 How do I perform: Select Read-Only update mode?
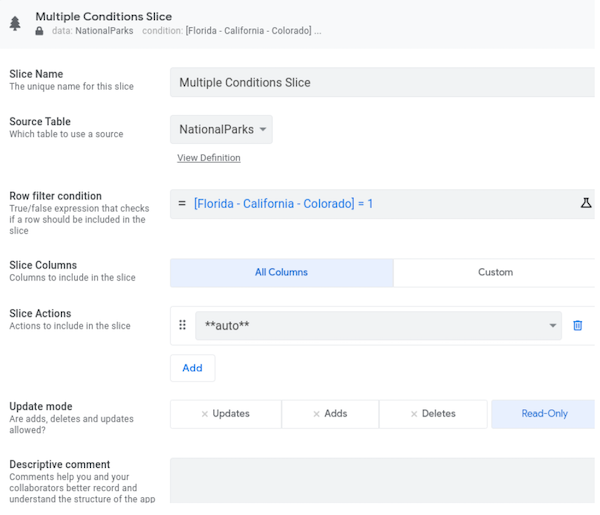tap(543, 414)
